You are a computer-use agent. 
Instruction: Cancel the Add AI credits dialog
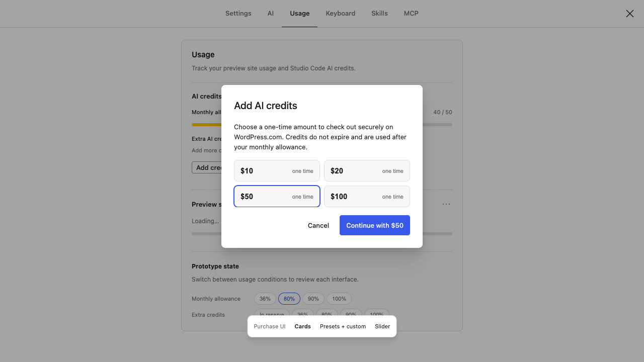tap(318, 225)
